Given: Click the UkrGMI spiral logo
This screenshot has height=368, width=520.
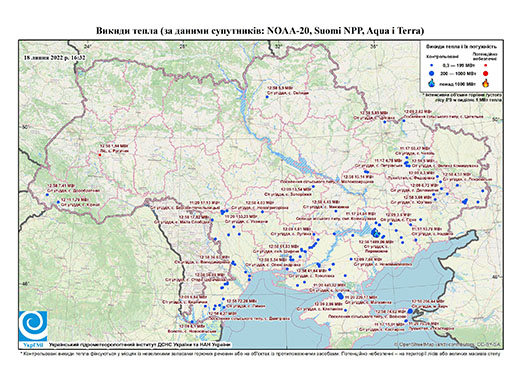Looking at the screenshot, I should (33, 326).
